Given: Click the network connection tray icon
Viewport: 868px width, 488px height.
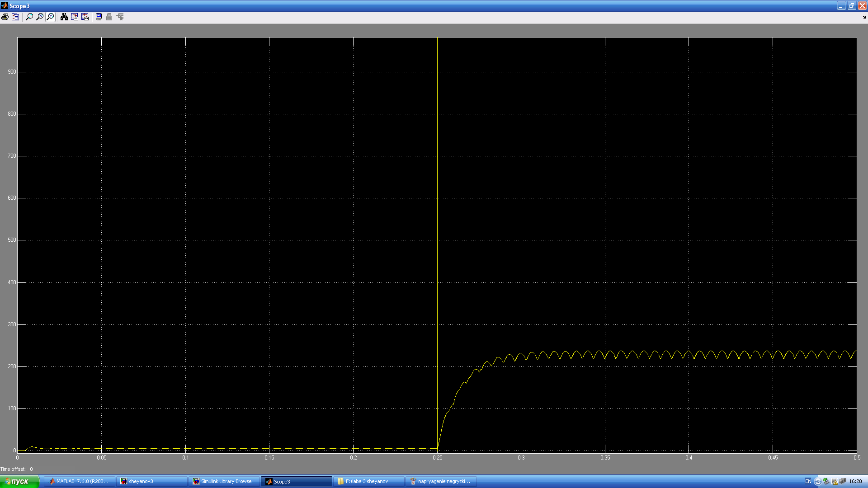Looking at the screenshot, I should pyautogui.click(x=843, y=481).
